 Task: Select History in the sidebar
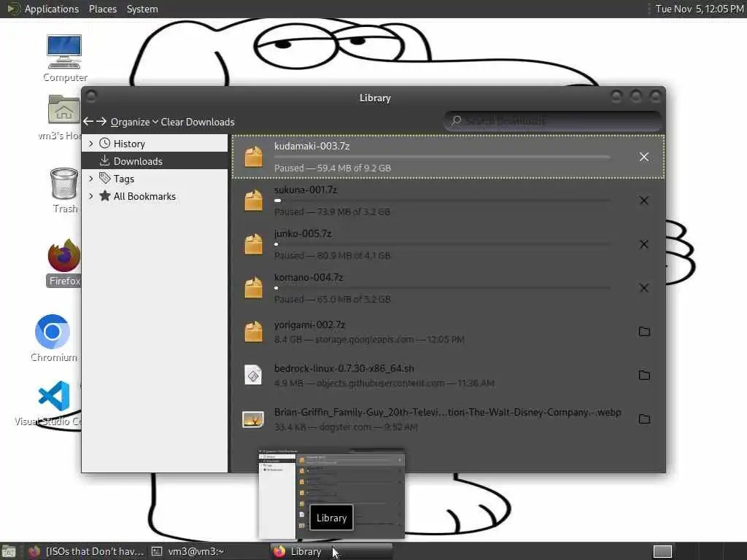tap(155, 144)
